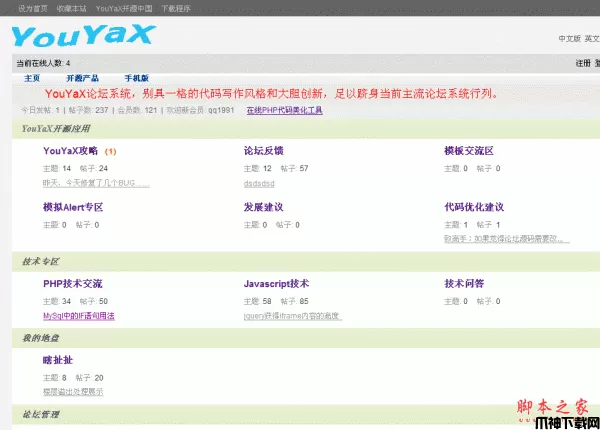This screenshot has width=600, height=430.
Task: Open the PHP技术交流 board
Action: tap(73, 283)
